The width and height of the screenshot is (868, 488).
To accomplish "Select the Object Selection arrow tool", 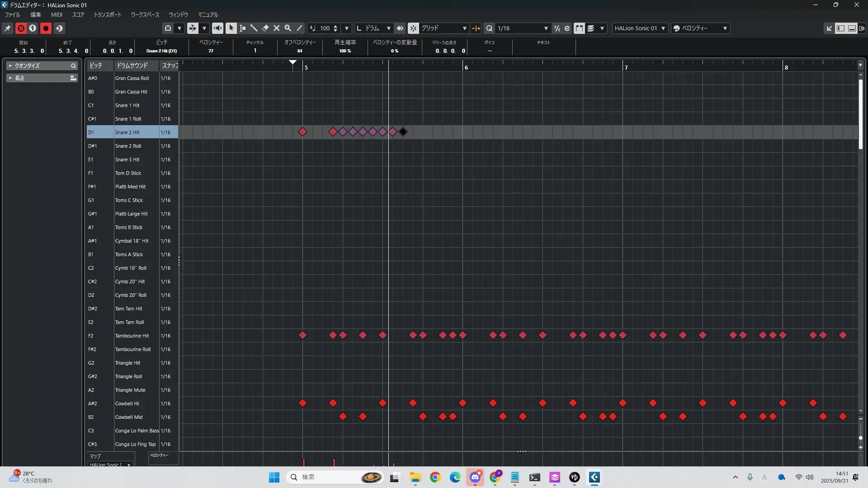I will point(231,28).
